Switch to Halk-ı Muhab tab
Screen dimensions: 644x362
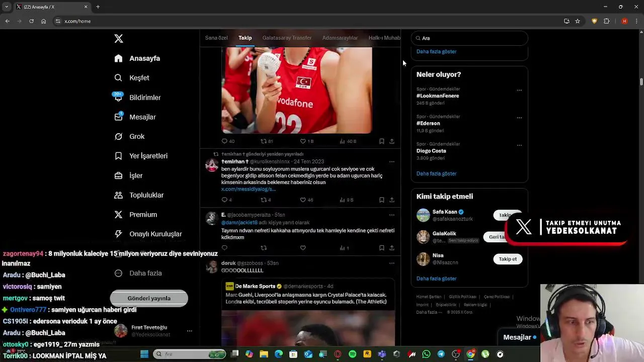(x=384, y=38)
